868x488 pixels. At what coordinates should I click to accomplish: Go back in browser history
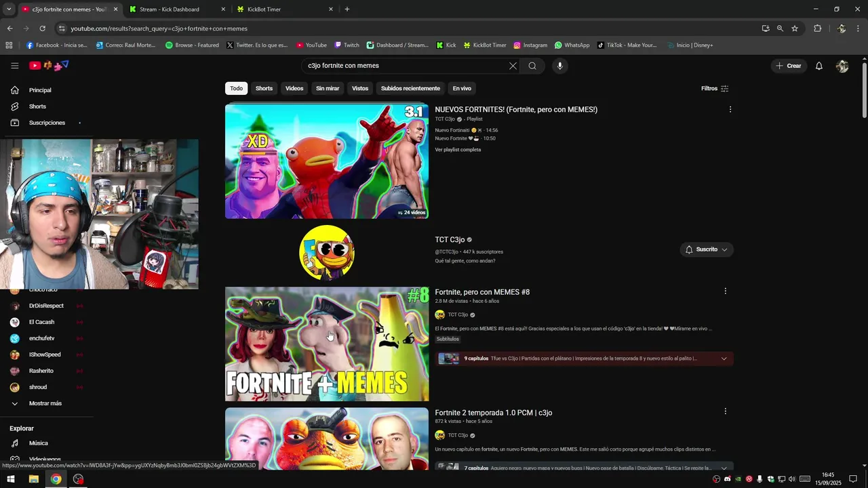click(x=9, y=28)
